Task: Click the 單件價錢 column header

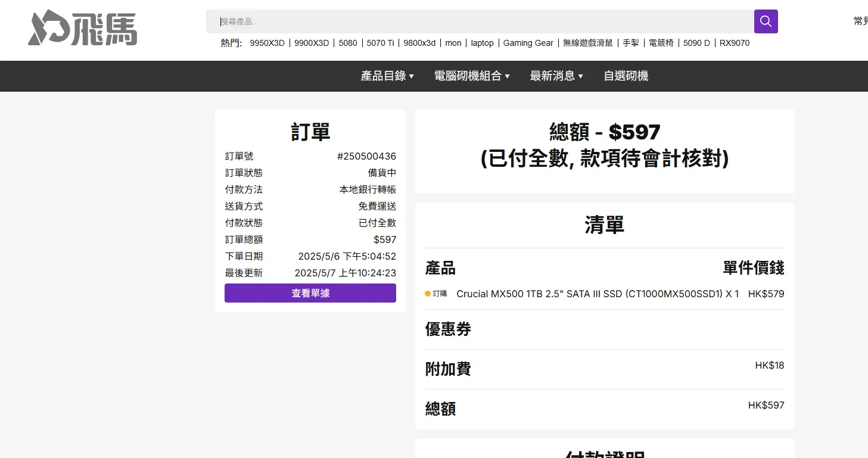Action: coord(754,268)
